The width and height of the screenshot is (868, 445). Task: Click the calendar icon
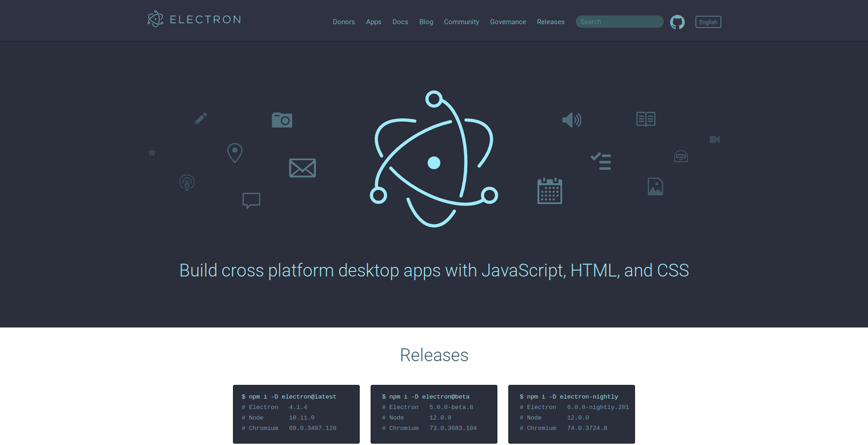550,191
